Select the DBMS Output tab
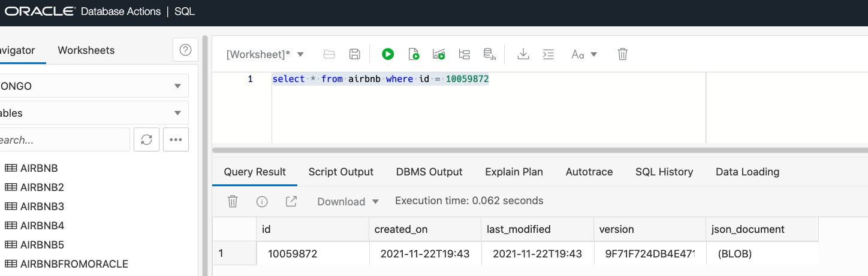 429,172
